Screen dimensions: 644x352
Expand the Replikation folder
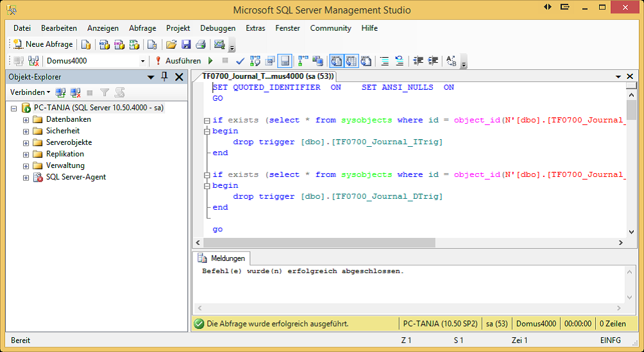26,155
